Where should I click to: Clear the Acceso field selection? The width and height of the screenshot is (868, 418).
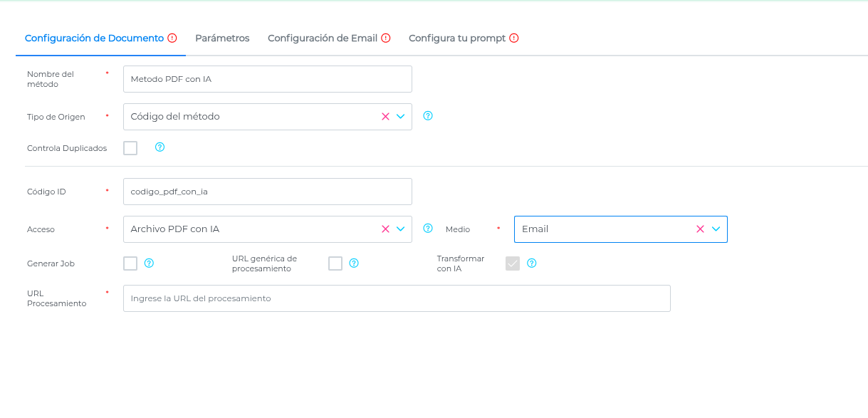pyautogui.click(x=385, y=229)
